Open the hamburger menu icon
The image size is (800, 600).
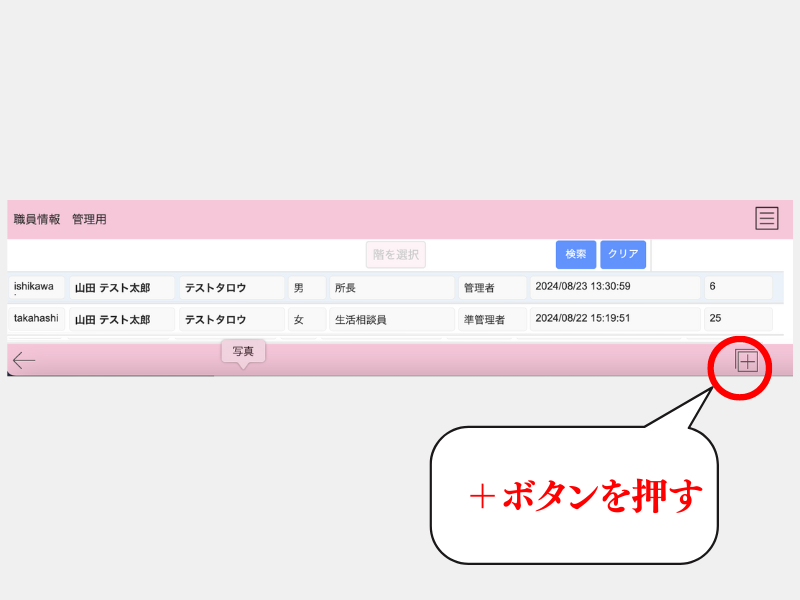click(x=766, y=218)
